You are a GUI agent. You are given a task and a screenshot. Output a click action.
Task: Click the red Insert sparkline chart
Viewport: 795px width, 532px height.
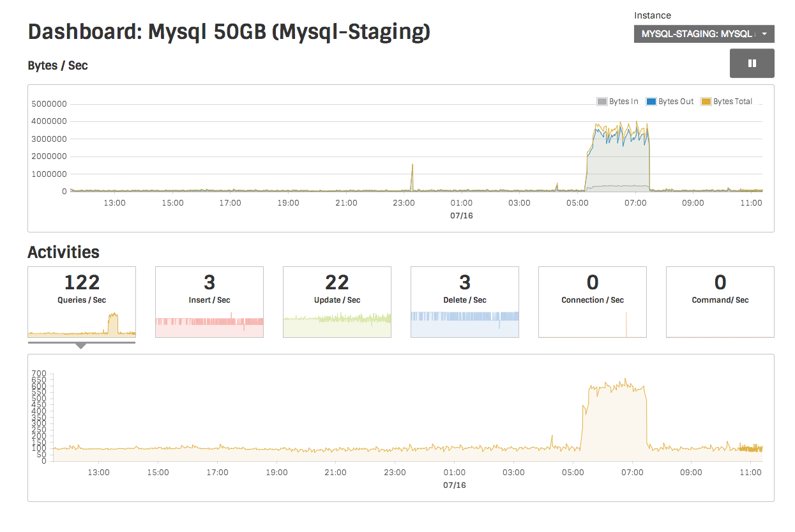[x=209, y=324]
